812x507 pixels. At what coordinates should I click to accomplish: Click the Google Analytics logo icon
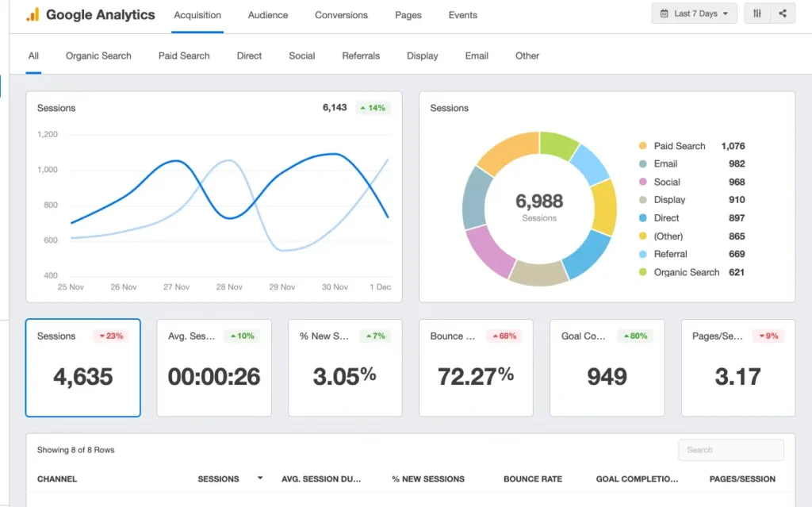click(x=33, y=15)
